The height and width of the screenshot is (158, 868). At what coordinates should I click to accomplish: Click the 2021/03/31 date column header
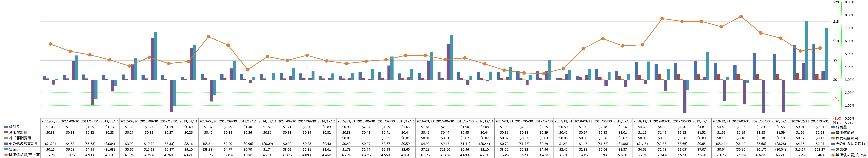point(820,121)
